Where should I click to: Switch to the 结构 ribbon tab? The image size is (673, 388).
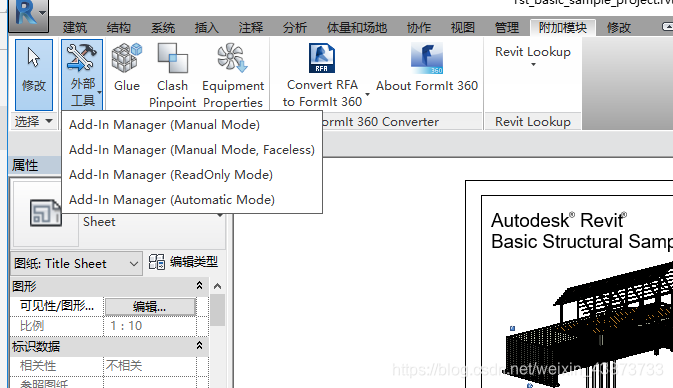point(118,28)
